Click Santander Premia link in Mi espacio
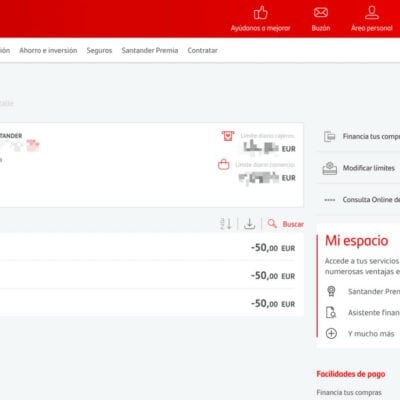This screenshot has width=400, height=400. (x=374, y=291)
